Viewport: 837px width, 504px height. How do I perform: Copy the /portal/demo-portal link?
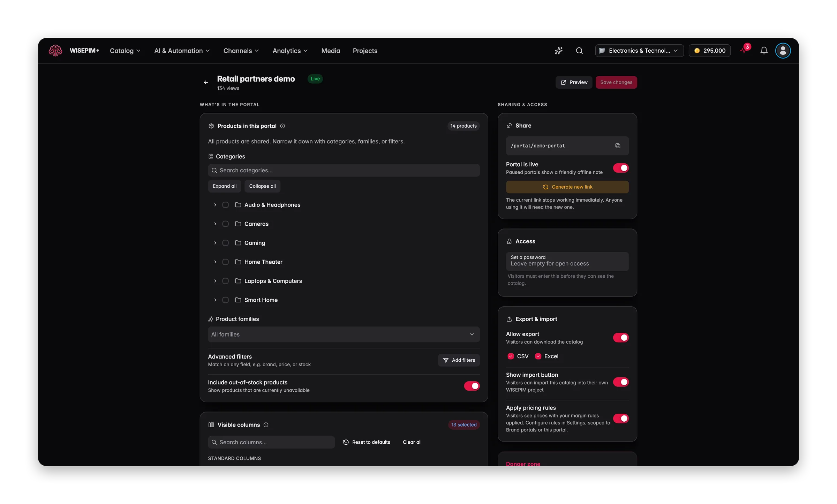click(618, 146)
